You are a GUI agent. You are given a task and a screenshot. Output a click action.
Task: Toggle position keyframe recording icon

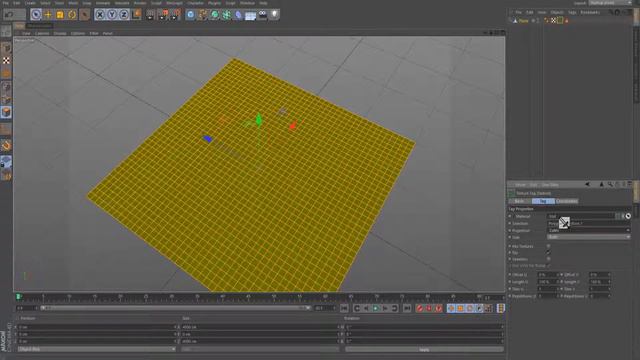(451, 308)
